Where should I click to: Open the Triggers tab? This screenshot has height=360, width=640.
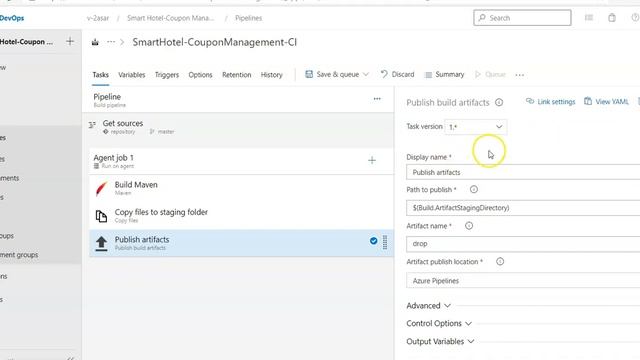click(167, 75)
